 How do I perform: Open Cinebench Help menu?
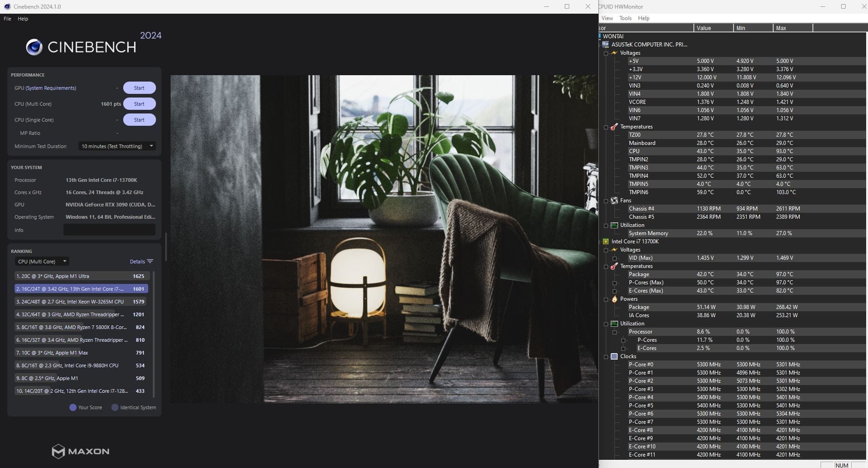(23, 19)
